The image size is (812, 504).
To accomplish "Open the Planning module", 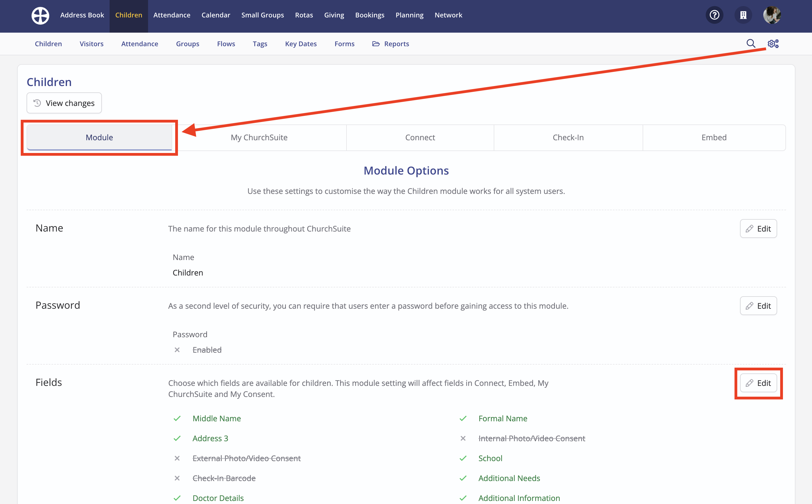I will point(409,15).
